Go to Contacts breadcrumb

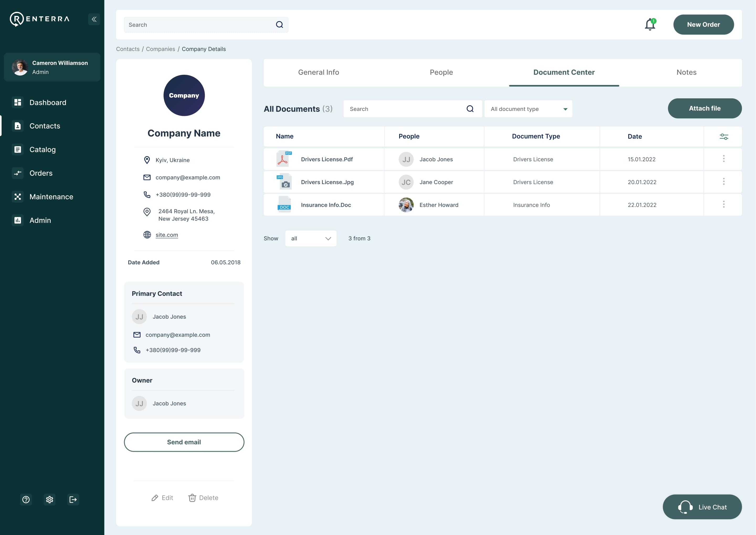[x=128, y=49]
